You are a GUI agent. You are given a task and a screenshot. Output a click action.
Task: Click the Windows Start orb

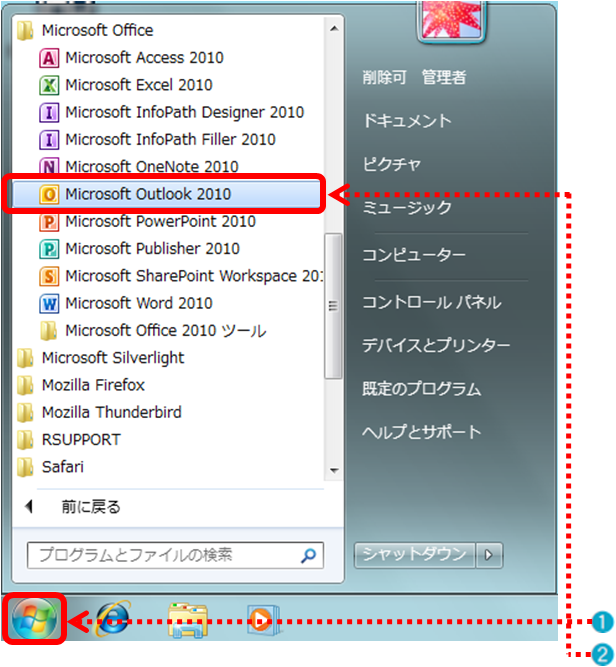pyautogui.click(x=34, y=619)
